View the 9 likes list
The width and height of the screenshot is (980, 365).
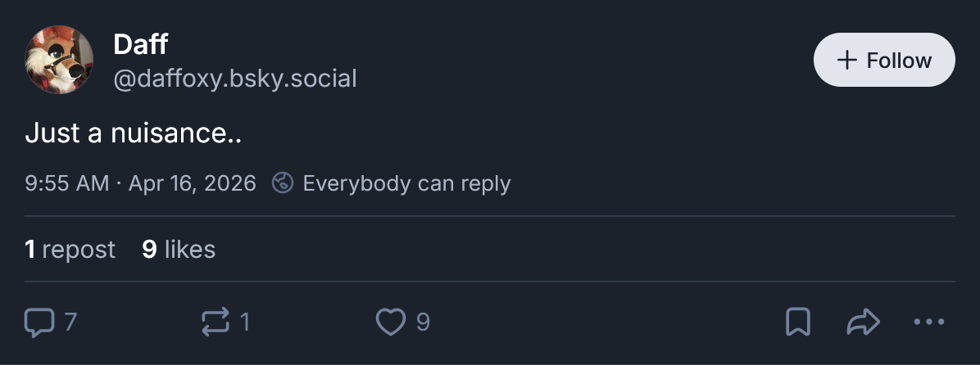pos(179,249)
